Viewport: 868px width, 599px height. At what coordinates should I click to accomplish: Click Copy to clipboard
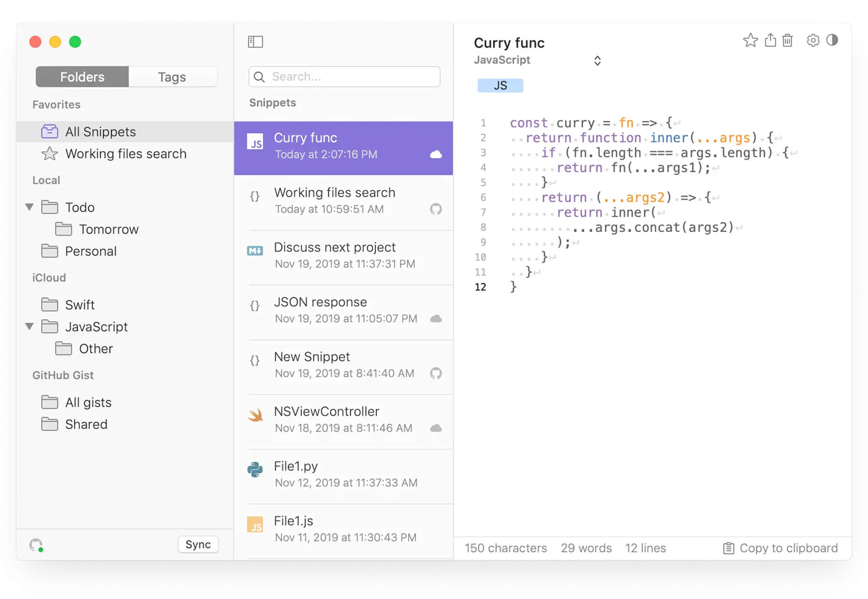tap(781, 548)
